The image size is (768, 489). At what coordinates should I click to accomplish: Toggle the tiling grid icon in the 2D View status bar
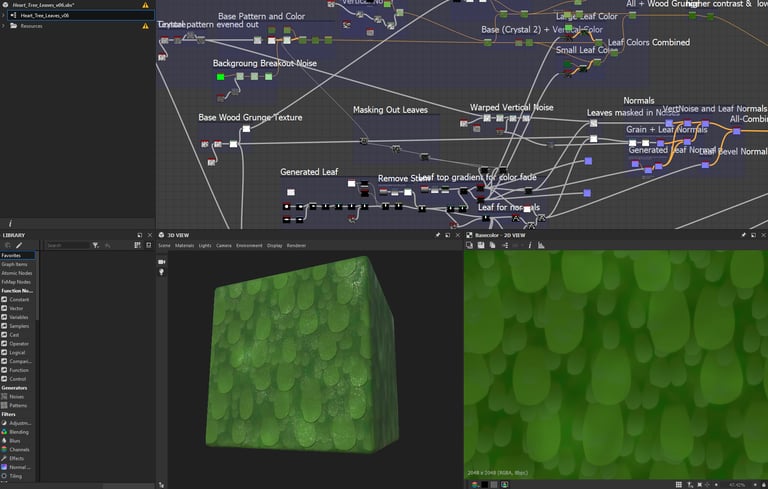pyautogui.click(x=678, y=485)
